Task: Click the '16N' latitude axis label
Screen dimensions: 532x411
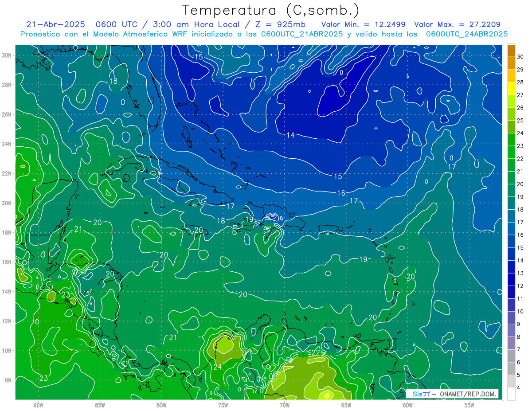Action: [8, 262]
